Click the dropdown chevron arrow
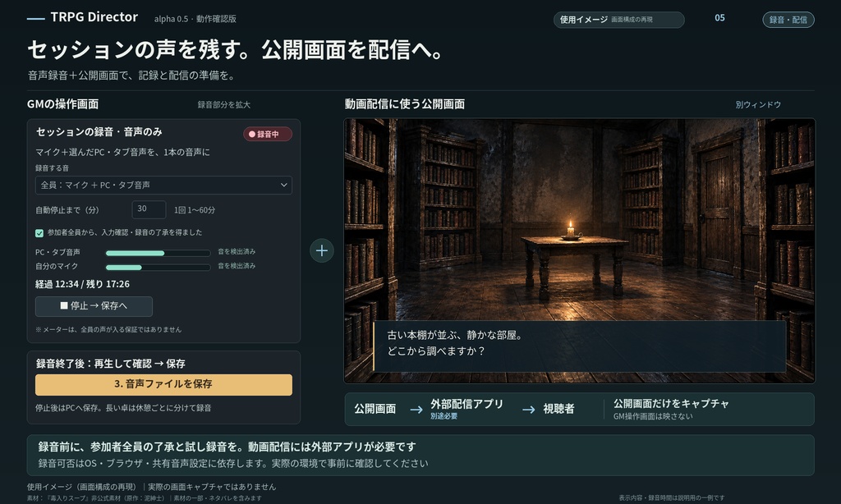Screen dimensions: 841x504 click(283, 185)
